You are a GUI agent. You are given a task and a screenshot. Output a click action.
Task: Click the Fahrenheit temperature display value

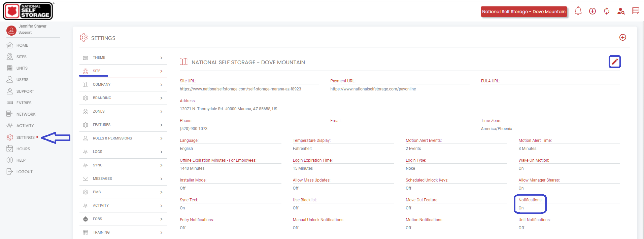pos(302,149)
